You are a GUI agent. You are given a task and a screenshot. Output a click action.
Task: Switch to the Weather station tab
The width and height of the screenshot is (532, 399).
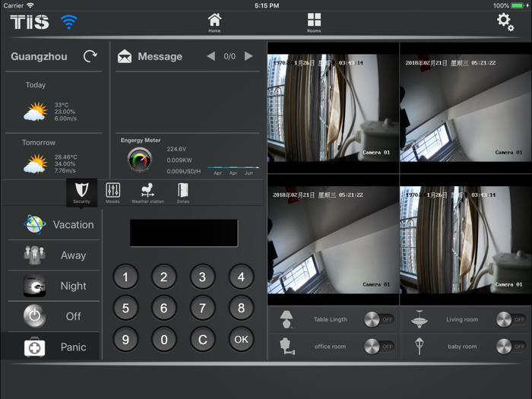point(147,193)
